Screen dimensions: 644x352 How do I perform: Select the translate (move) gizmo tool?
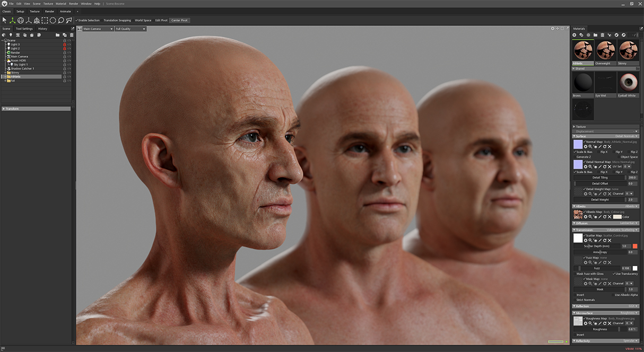click(12, 20)
